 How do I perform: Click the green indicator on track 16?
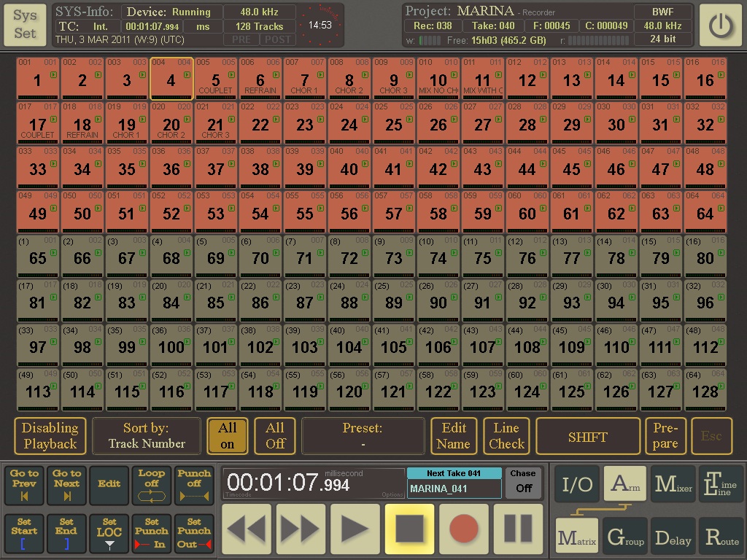click(721, 75)
